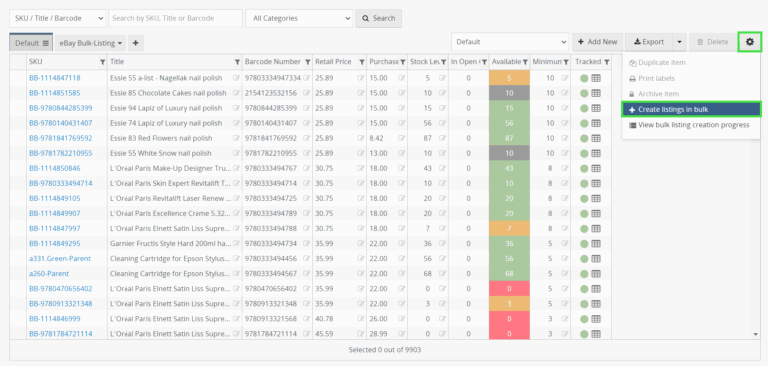This screenshot has height=366, width=768.
Task: Filter the Tracked column
Action: pos(607,62)
